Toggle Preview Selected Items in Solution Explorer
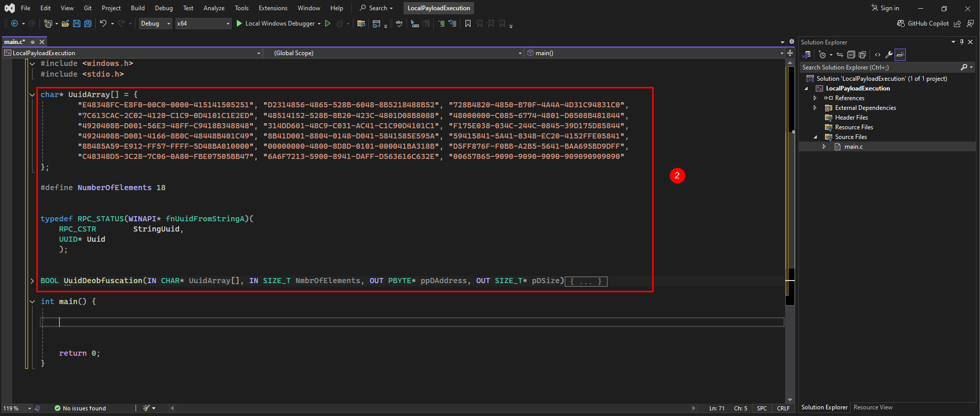 tap(900, 55)
